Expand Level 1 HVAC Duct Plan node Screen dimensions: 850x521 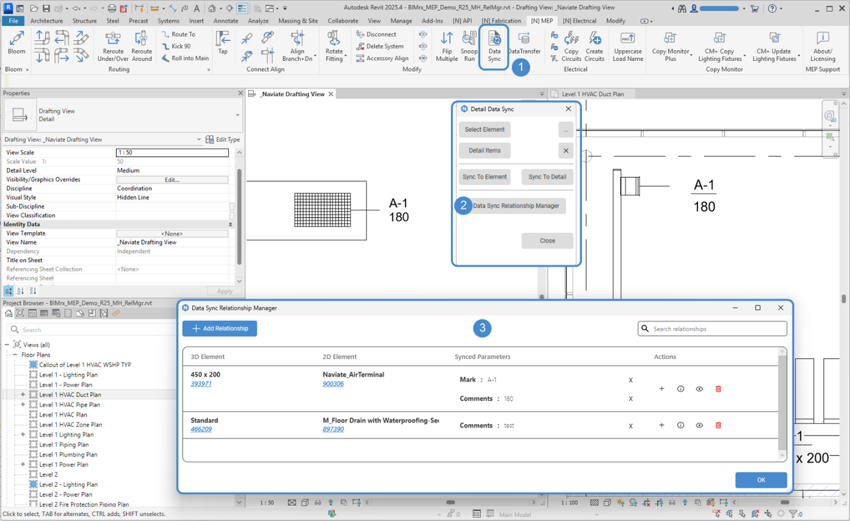[x=23, y=395]
